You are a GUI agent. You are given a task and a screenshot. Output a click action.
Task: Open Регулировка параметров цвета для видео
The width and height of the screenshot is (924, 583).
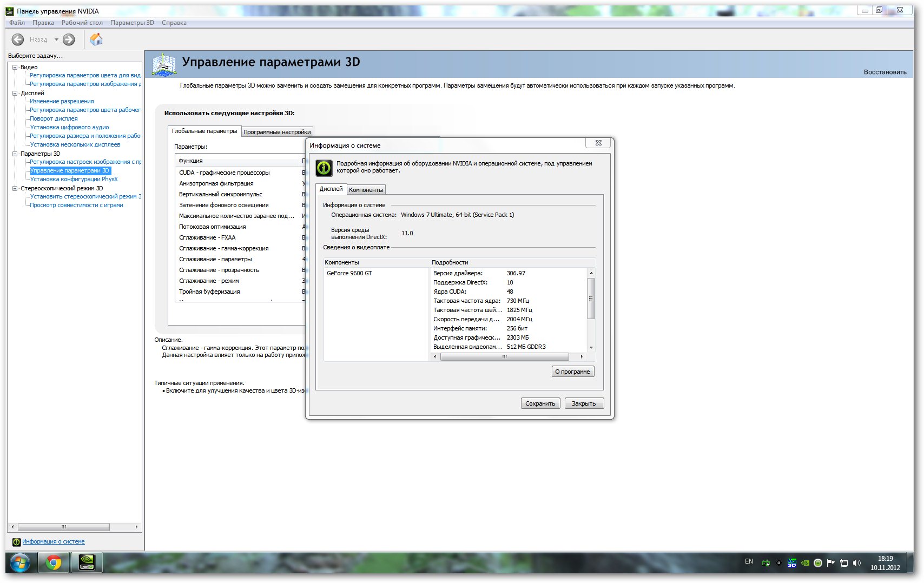coord(85,75)
